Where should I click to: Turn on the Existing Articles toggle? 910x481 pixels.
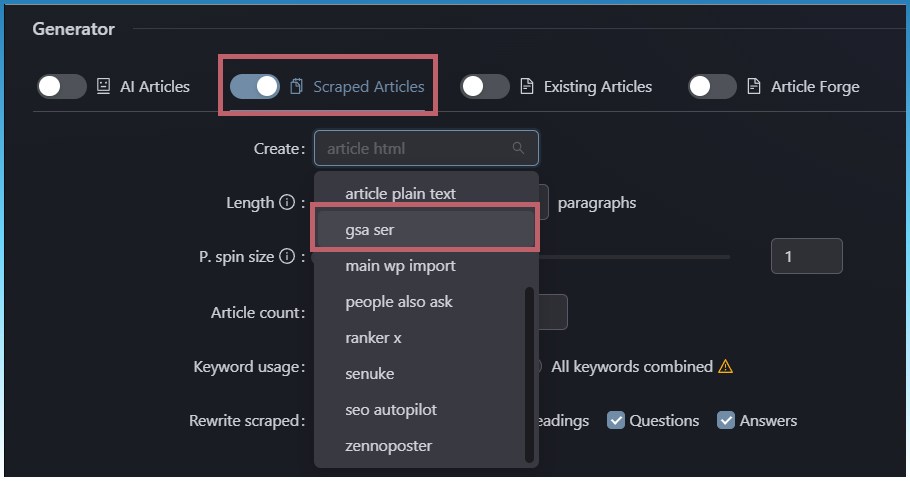tap(485, 87)
